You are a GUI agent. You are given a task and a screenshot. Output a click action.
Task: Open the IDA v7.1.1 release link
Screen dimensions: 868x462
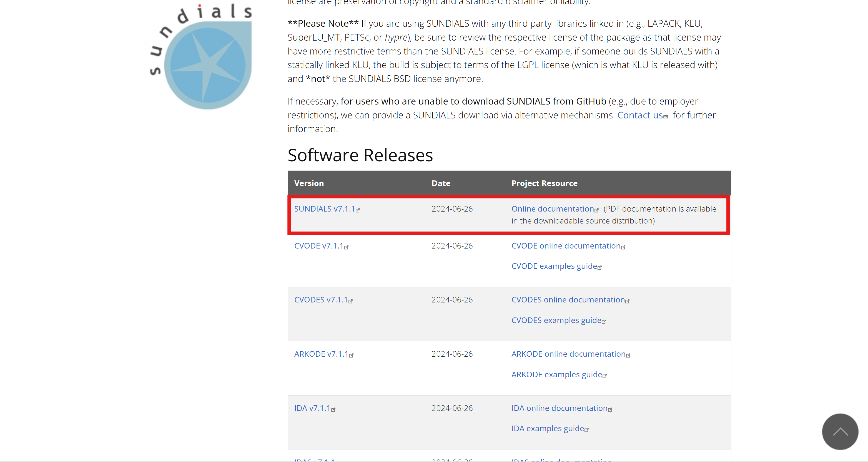click(x=312, y=408)
